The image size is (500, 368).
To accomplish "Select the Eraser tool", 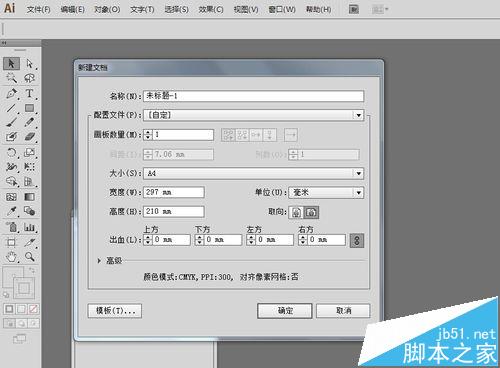I will 30,136.
